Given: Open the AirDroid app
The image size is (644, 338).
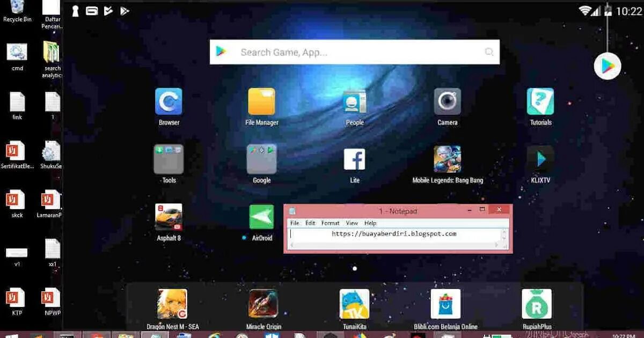Looking at the screenshot, I should click(x=261, y=217).
